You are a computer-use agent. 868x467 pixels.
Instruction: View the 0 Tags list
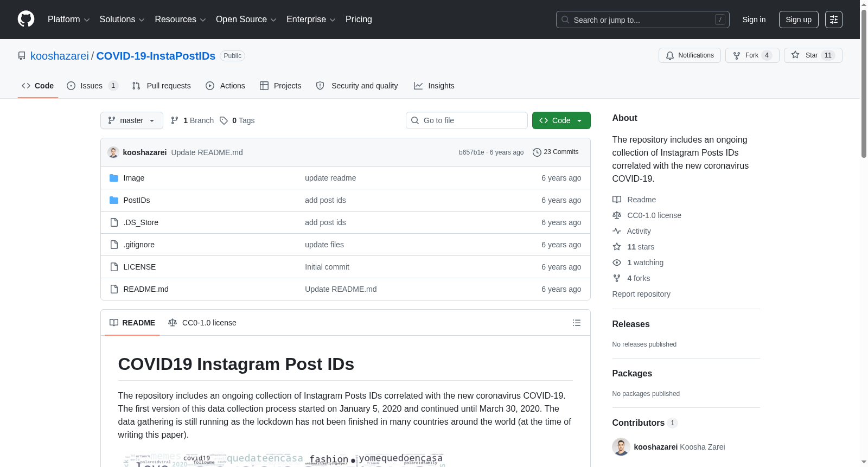click(x=237, y=120)
